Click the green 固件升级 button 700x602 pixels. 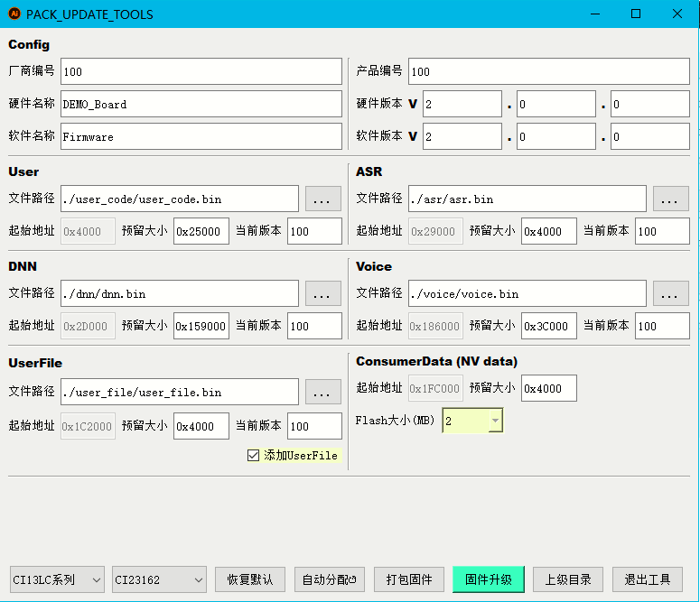[x=489, y=579]
